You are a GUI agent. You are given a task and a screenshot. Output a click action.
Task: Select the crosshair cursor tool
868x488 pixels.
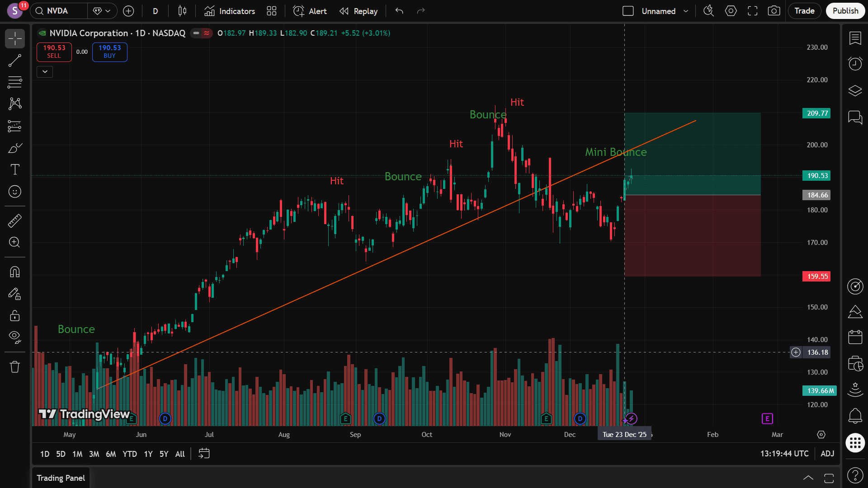click(x=15, y=38)
